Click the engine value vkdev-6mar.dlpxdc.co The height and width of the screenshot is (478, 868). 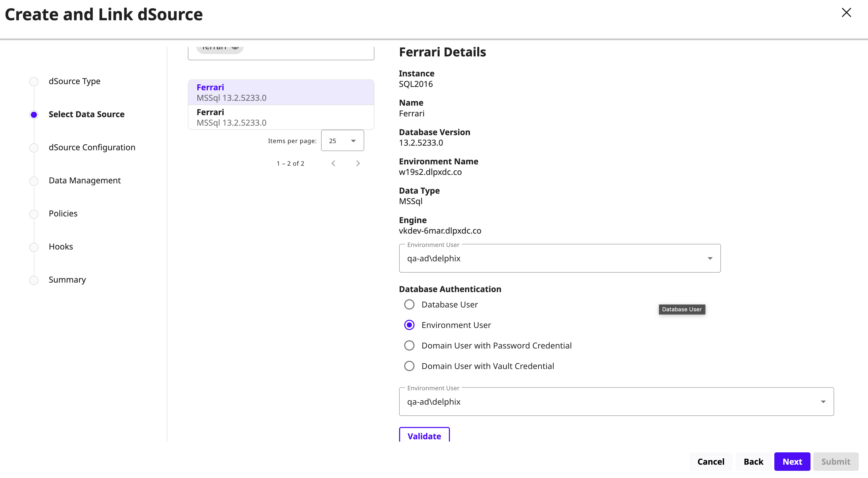coord(440,231)
